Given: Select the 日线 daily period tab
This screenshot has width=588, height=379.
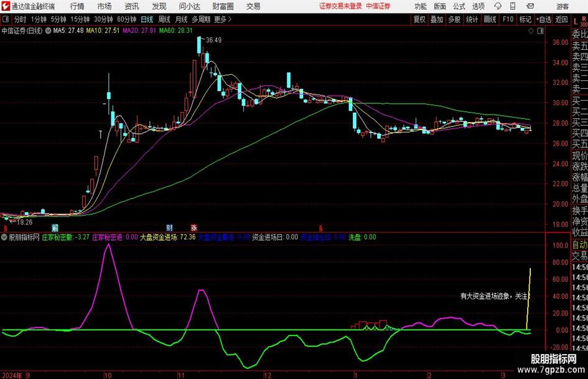Looking at the screenshot, I should [x=147, y=19].
